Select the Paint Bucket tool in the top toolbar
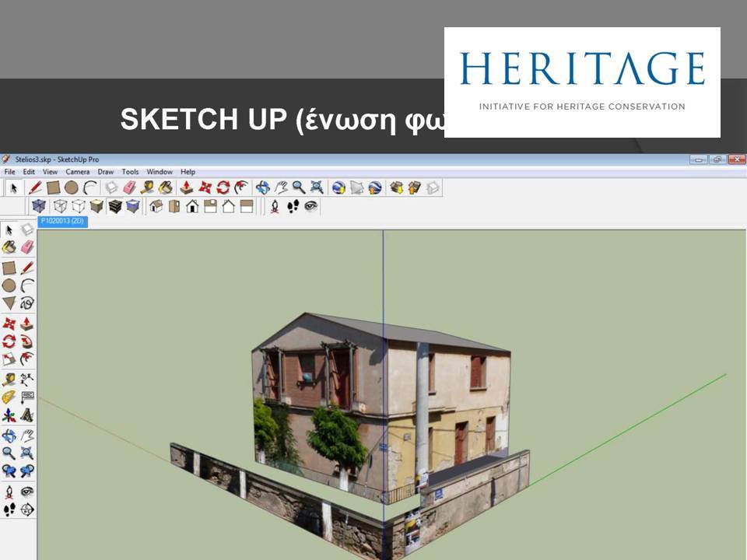 pyautogui.click(x=165, y=187)
